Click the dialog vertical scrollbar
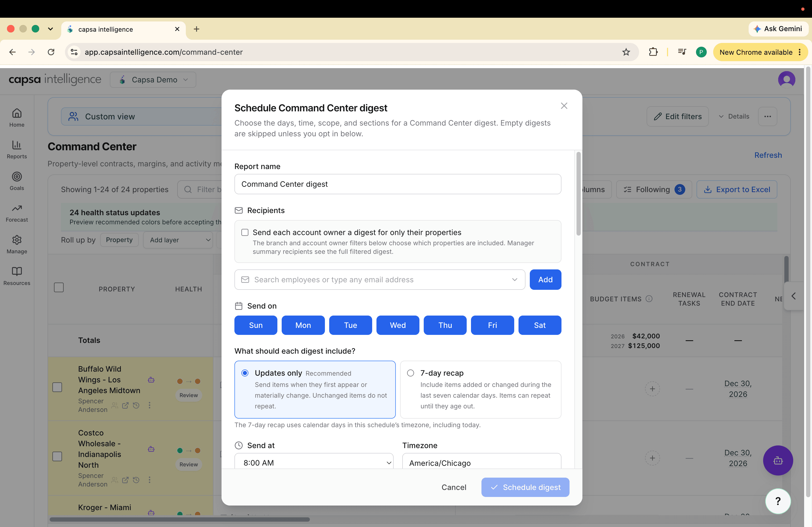This screenshot has width=812, height=527. [578, 194]
